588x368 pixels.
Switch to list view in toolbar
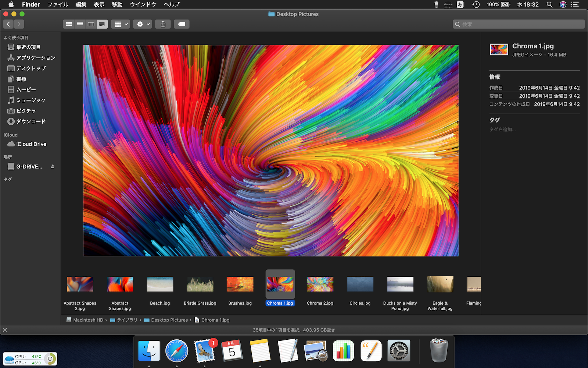pos(80,24)
